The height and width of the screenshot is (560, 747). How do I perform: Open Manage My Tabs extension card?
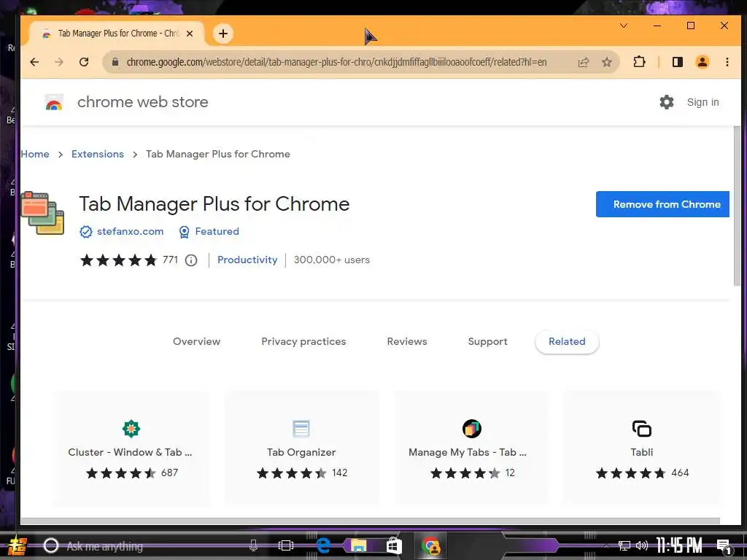coord(472,448)
